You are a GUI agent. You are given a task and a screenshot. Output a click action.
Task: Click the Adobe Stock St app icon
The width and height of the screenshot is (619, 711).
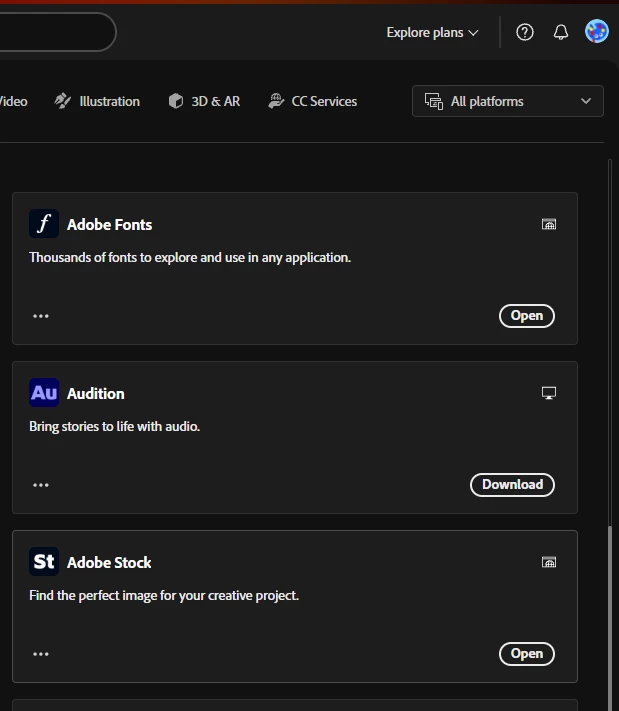[44, 561]
